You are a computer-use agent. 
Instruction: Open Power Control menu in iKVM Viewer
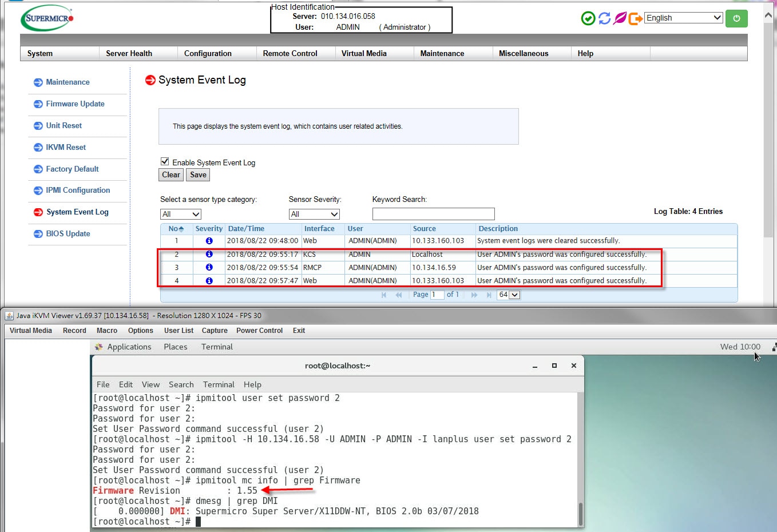[x=259, y=331]
